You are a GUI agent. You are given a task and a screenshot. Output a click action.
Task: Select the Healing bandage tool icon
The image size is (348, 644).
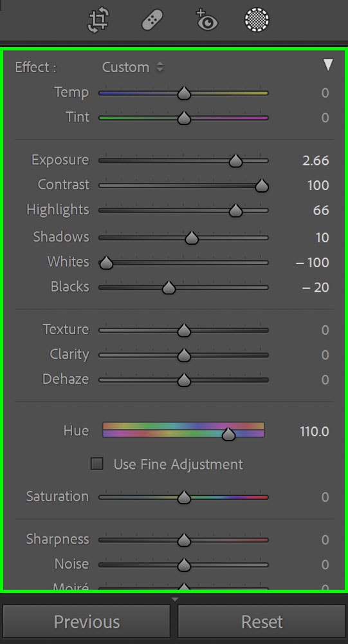click(152, 21)
